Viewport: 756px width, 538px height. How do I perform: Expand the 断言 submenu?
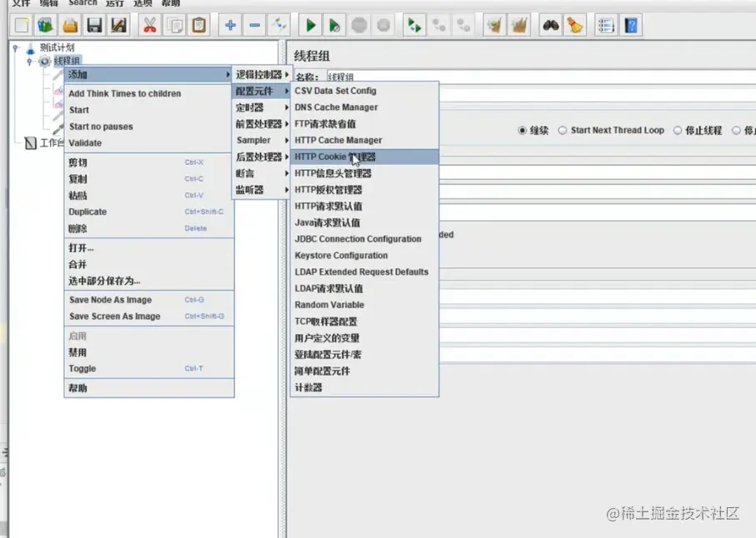click(x=262, y=173)
